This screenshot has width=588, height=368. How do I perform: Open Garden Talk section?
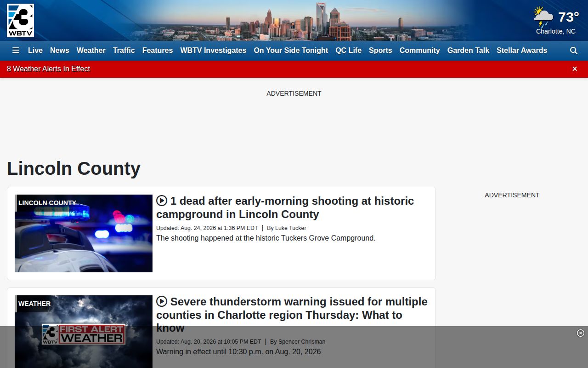coord(468,51)
